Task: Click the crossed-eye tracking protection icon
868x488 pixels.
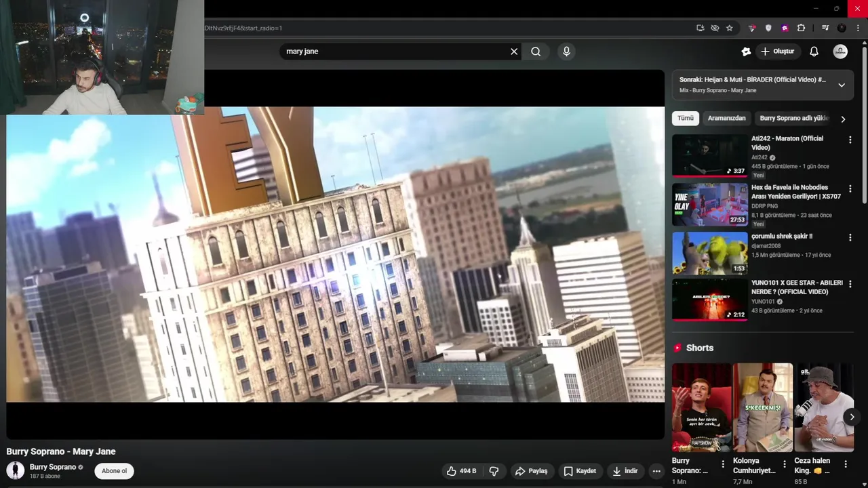Action: (x=715, y=28)
